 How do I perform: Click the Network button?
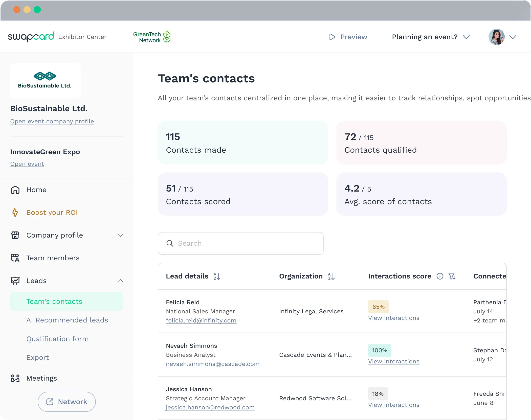click(67, 402)
